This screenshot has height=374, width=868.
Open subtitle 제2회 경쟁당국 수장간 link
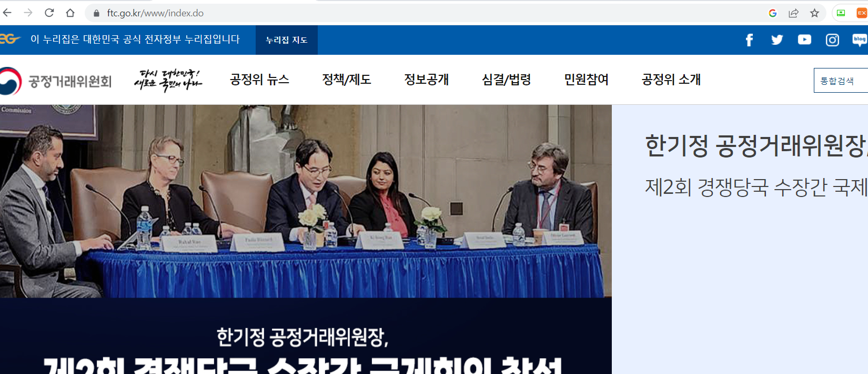[x=756, y=187]
